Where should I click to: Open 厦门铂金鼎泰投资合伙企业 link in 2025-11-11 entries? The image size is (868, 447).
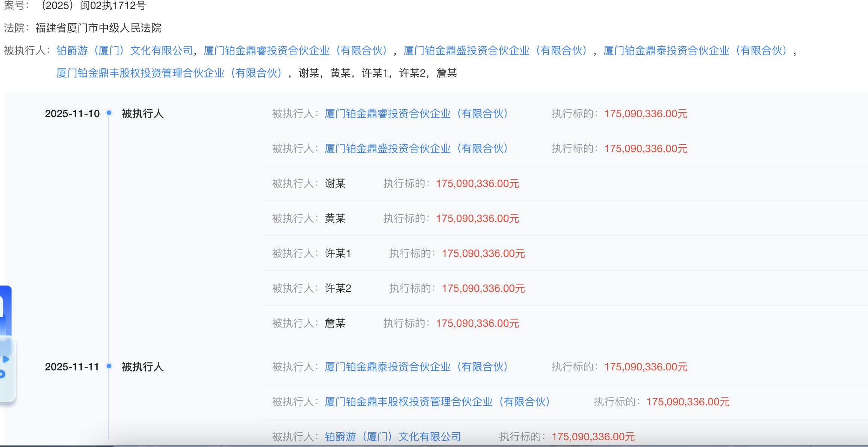[417, 367]
